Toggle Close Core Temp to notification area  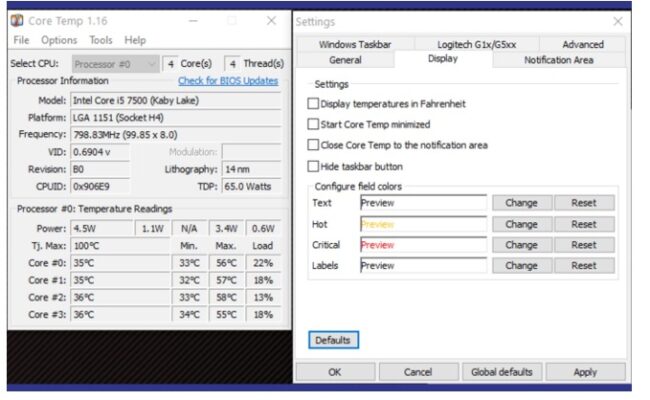click(314, 145)
